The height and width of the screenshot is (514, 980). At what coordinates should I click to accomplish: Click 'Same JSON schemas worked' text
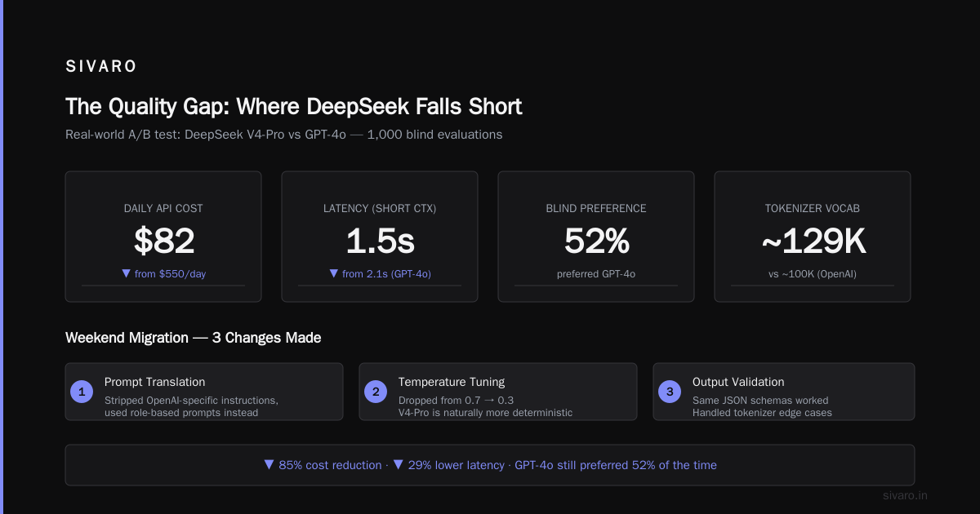point(760,401)
